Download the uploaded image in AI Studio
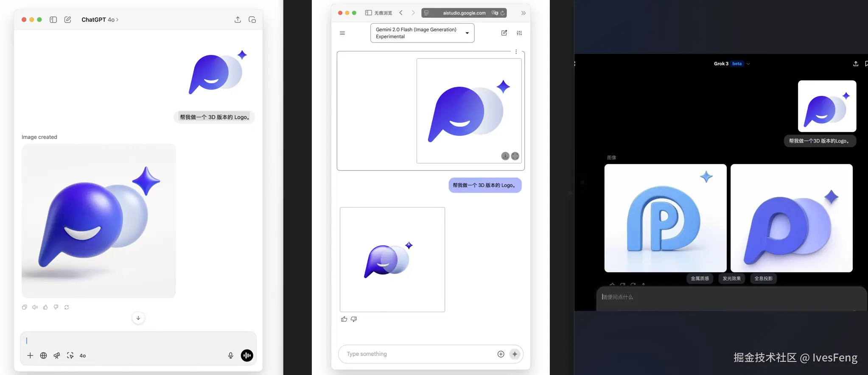The height and width of the screenshot is (375, 868). (x=505, y=156)
